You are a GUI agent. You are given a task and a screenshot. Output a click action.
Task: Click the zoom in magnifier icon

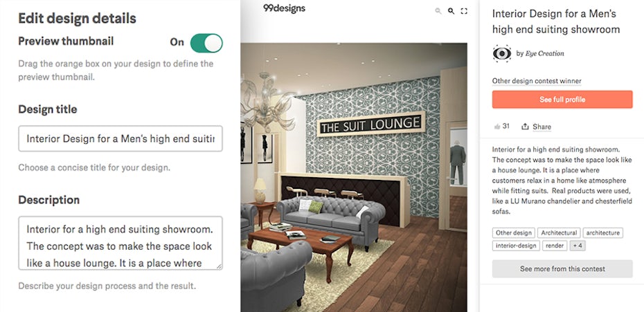click(x=451, y=11)
